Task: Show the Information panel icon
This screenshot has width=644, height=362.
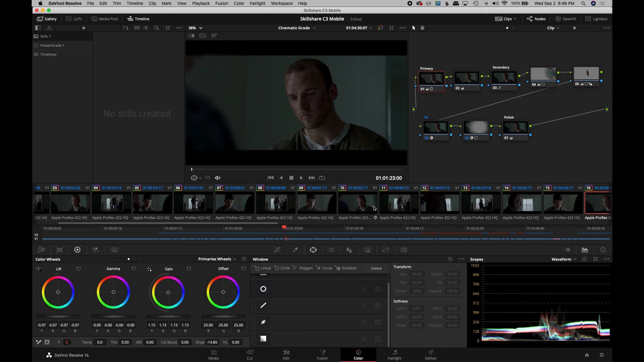Action: (x=603, y=250)
